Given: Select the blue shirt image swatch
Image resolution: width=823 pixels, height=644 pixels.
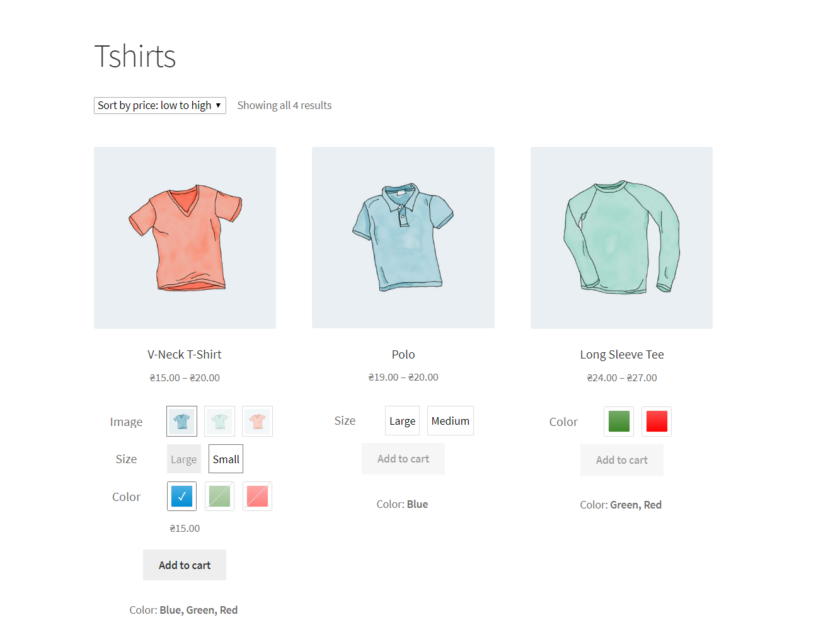Looking at the screenshot, I should point(181,421).
